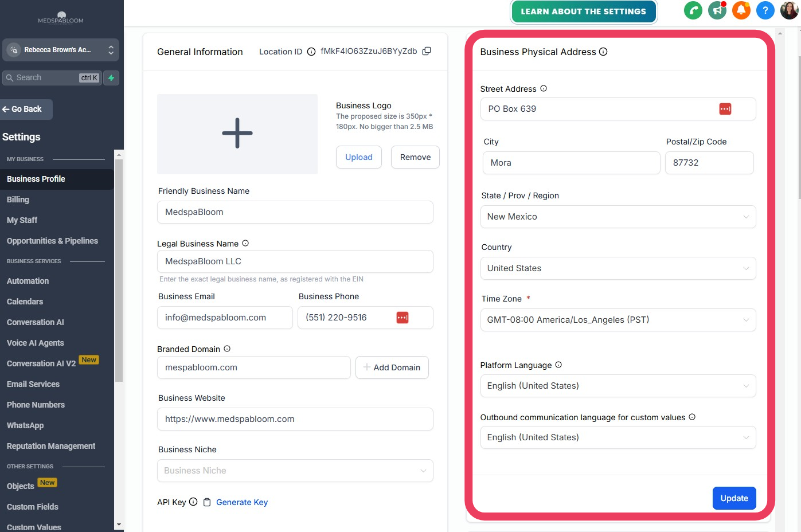
Task: Click the Update button
Action: click(734, 498)
